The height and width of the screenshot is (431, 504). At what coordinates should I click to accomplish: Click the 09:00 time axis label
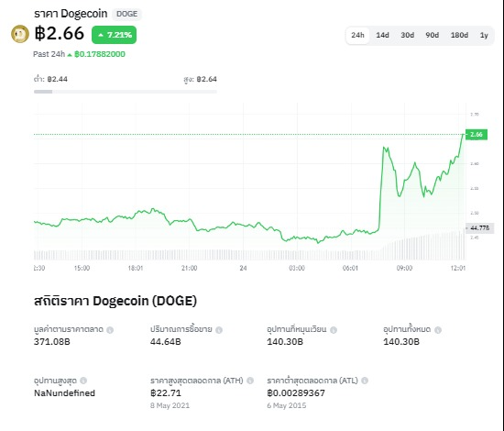tap(404, 268)
